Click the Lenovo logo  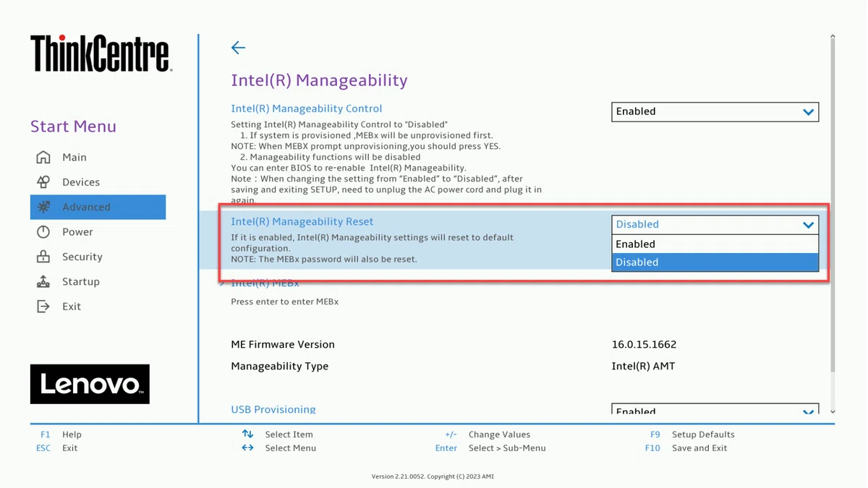click(90, 384)
